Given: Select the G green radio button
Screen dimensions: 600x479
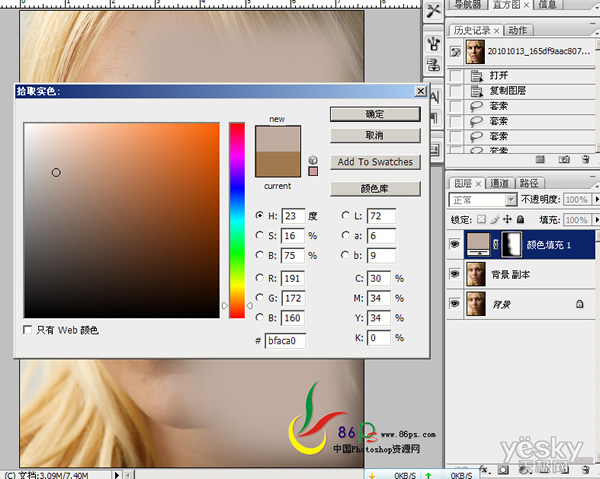Looking at the screenshot, I should [259, 297].
